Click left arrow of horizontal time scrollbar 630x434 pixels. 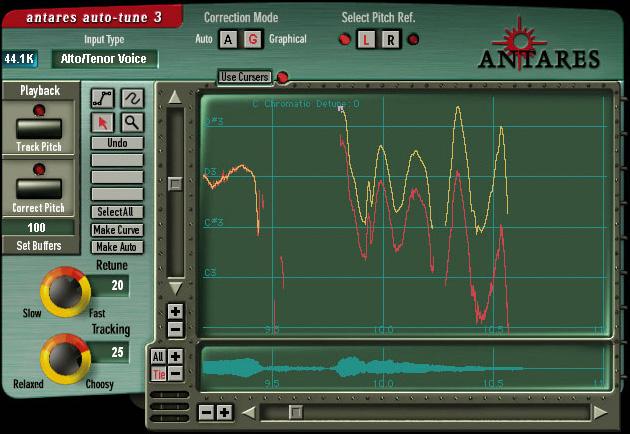[249, 413]
